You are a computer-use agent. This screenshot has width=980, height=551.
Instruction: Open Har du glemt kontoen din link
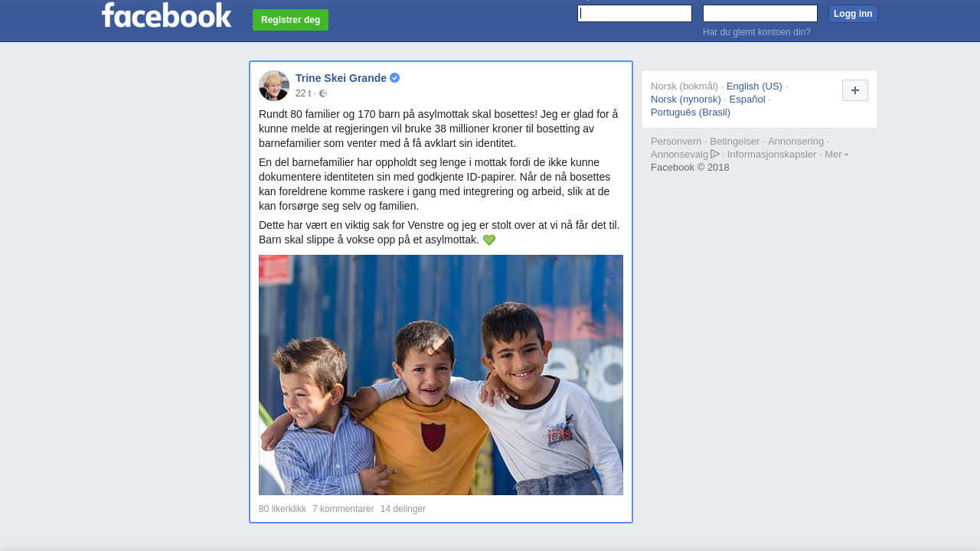coord(756,32)
